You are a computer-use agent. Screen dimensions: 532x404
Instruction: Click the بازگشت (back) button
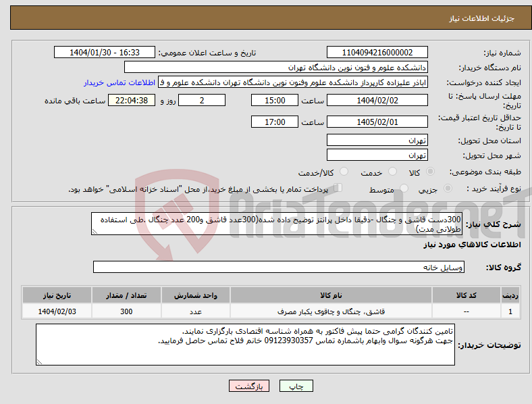[249, 386]
